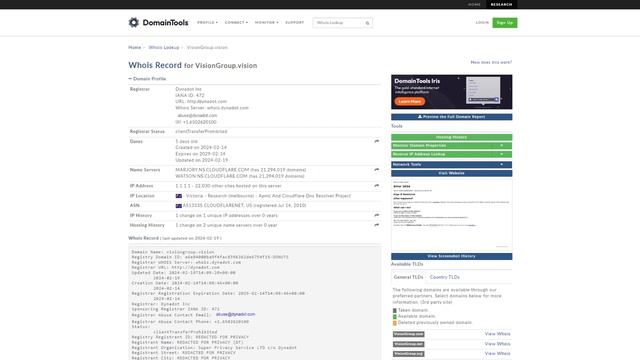Screen dimensions: 640x360
Task: Click the Expires on 2025-02-14 text
Action: point(200,154)
